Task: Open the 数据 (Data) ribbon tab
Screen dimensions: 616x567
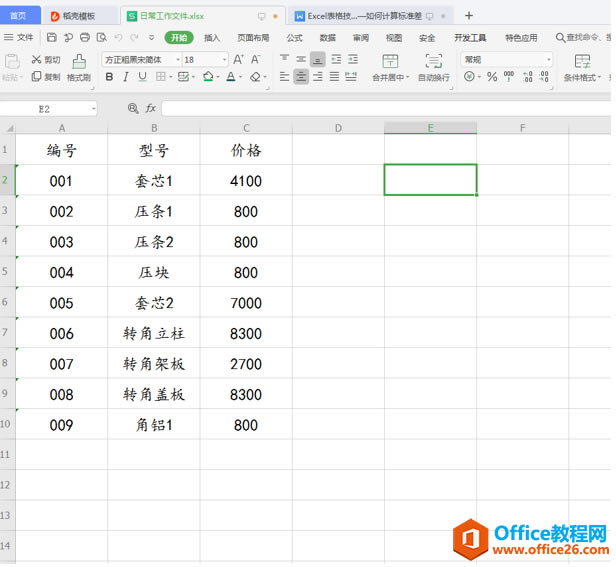Action: [328, 38]
